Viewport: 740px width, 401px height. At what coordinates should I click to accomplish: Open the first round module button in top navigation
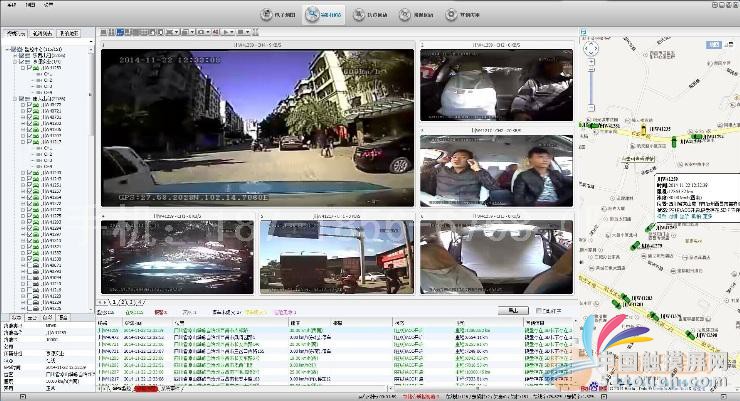(278, 15)
